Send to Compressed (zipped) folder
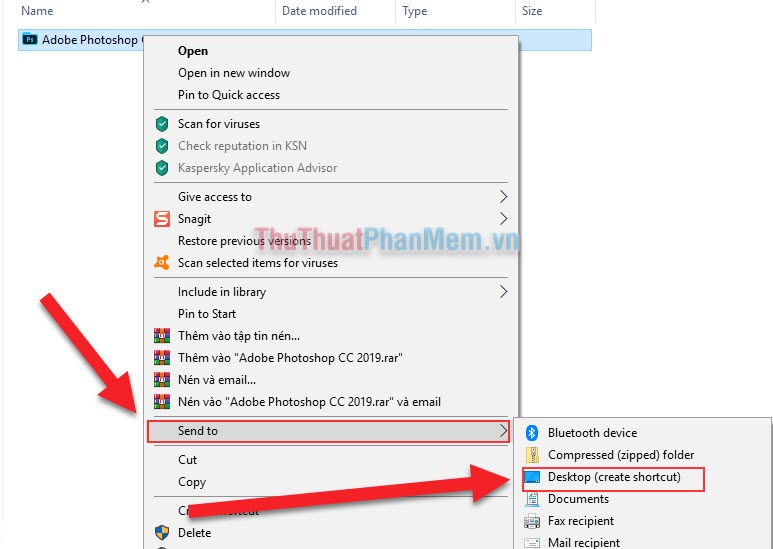 pyautogui.click(x=621, y=455)
